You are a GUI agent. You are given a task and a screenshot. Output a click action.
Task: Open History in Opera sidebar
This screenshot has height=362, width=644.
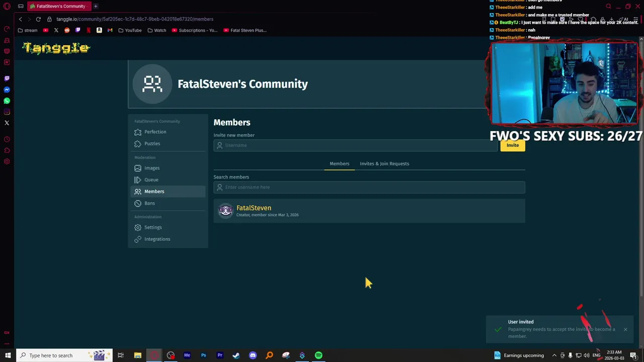tap(7, 139)
